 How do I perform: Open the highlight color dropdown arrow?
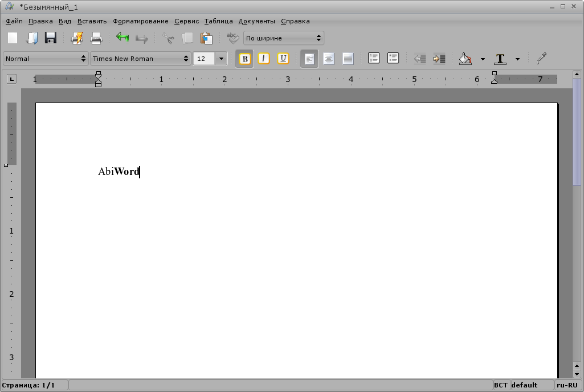(483, 59)
